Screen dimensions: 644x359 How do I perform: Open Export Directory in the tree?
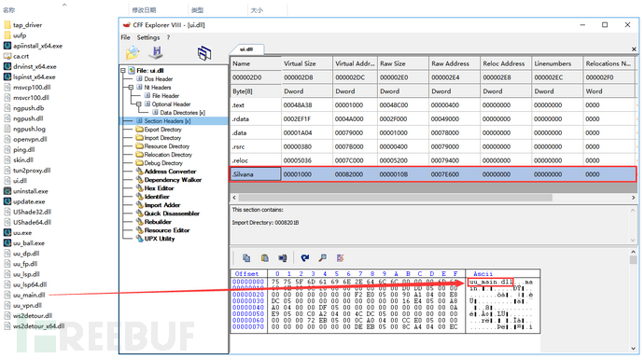[x=162, y=130]
